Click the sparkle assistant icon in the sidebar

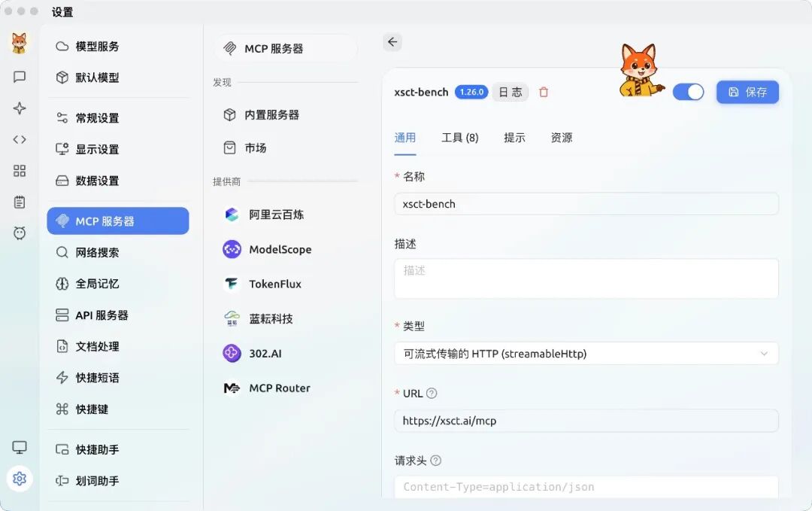click(19, 108)
